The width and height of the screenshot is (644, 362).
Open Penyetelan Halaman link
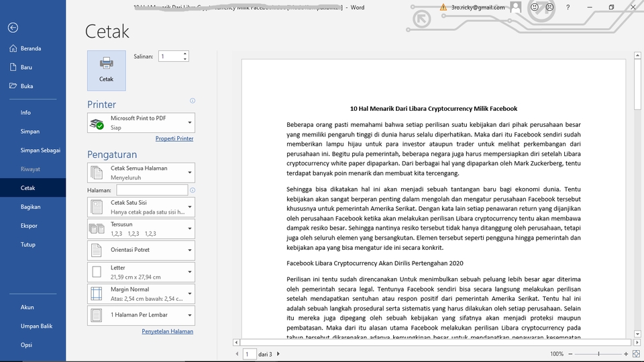click(x=167, y=332)
